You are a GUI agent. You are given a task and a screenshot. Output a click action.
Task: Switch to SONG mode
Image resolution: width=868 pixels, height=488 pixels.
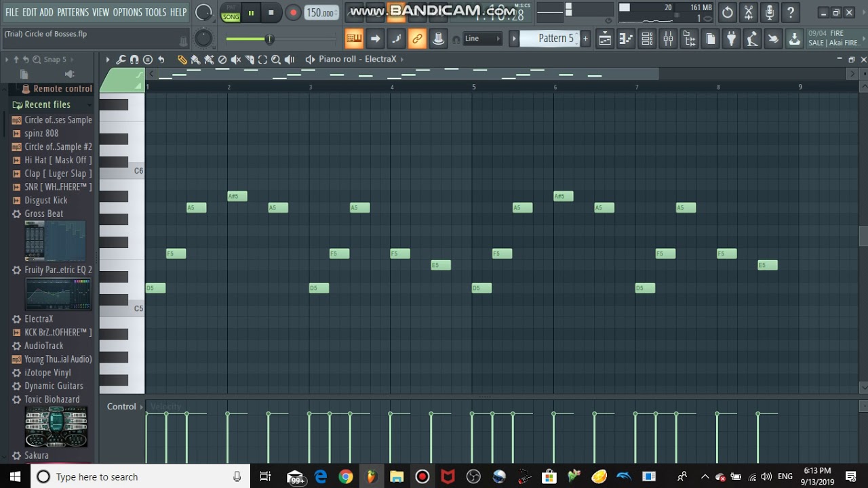click(231, 17)
